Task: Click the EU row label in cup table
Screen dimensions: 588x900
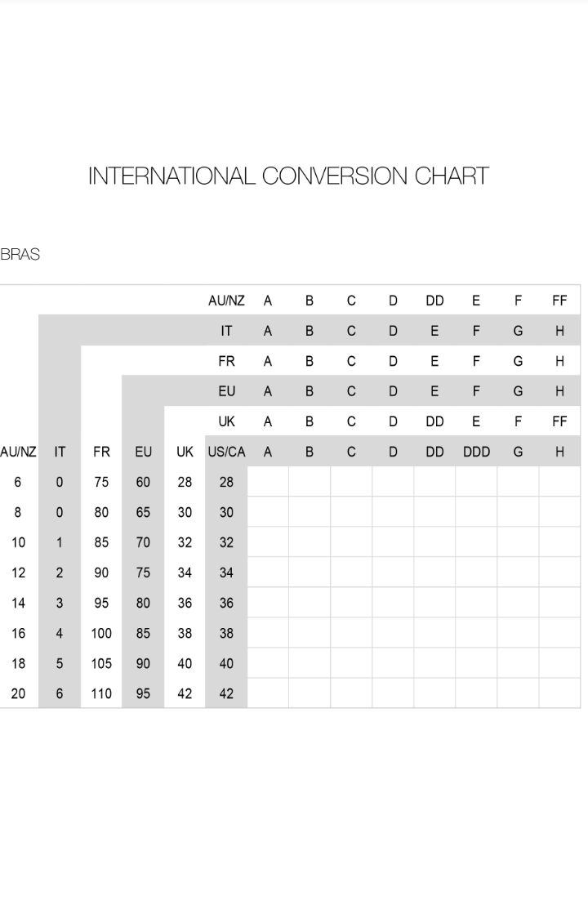Action: point(226,391)
